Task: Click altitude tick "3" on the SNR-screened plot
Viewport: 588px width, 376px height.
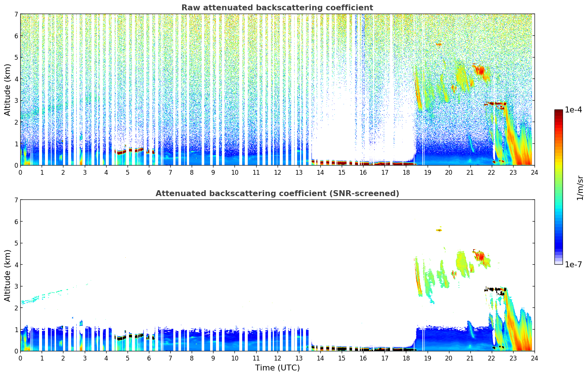Action: (16, 286)
